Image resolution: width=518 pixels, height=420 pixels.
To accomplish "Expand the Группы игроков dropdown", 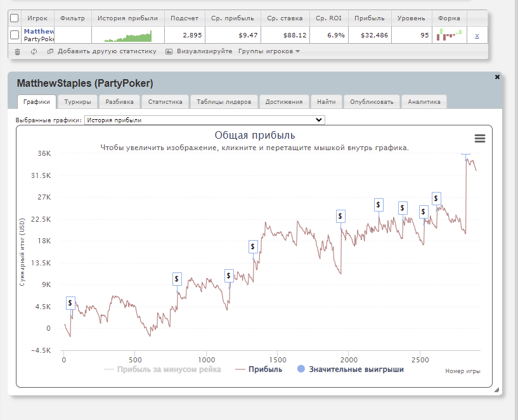I will point(269,51).
